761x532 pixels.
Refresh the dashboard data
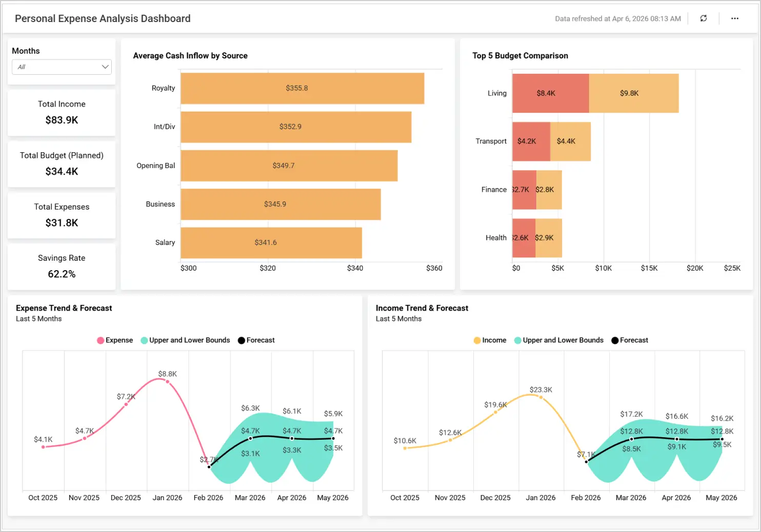coord(703,18)
